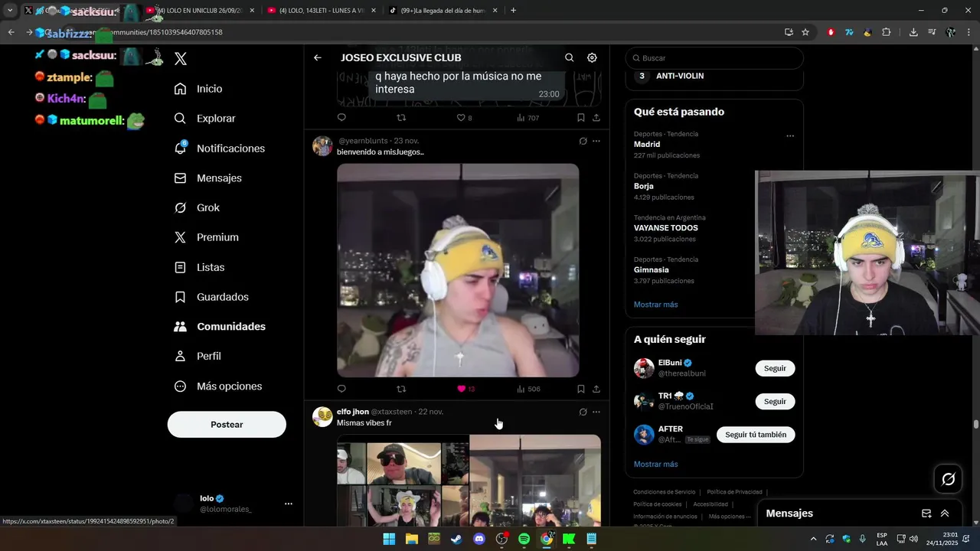The height and width of the screenshot is (551, 980).
Task: Open Comunidades in the sidebar
Action: tap(220, 326)
